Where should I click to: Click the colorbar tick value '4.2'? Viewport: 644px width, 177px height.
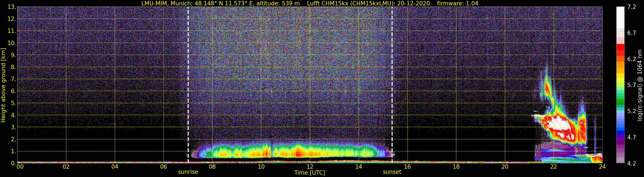pyautogui.click(x=632, y=163)
